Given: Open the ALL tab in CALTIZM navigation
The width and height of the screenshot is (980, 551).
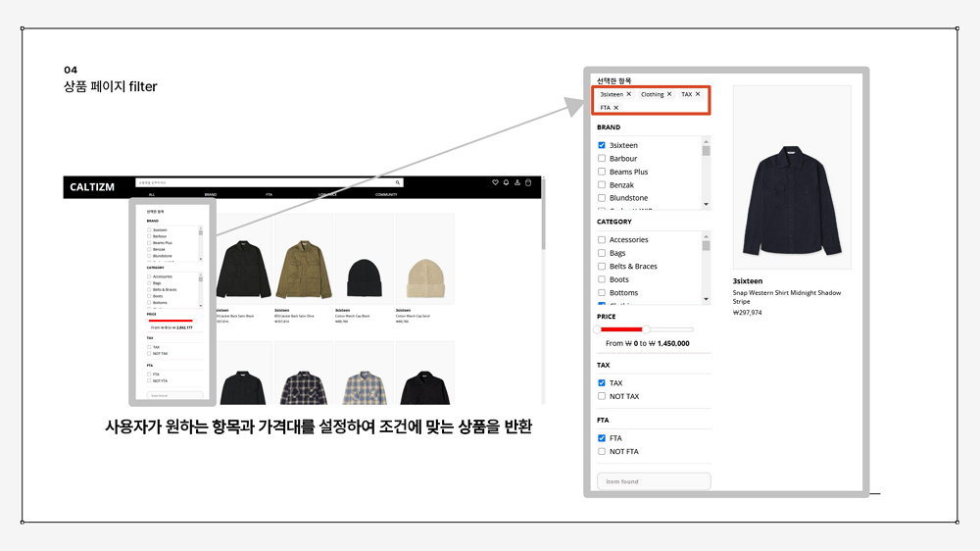Looking at the screenshot, I should [x=152, y=194].
